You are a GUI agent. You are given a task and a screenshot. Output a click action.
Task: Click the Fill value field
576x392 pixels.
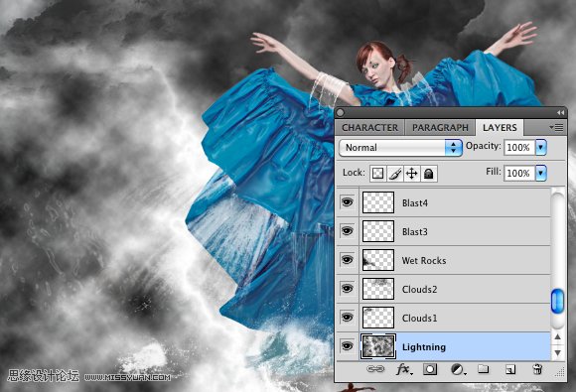519,174
